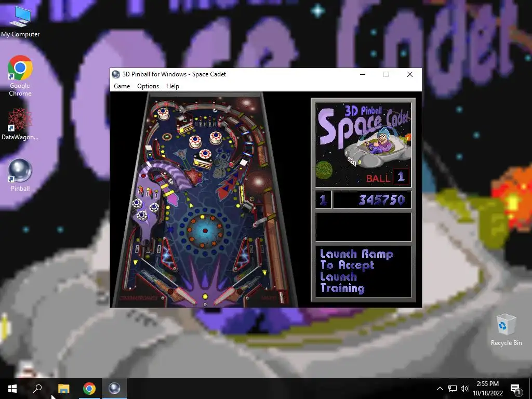
Task: Open taskbar search magnifier
Action: [37, 389]
